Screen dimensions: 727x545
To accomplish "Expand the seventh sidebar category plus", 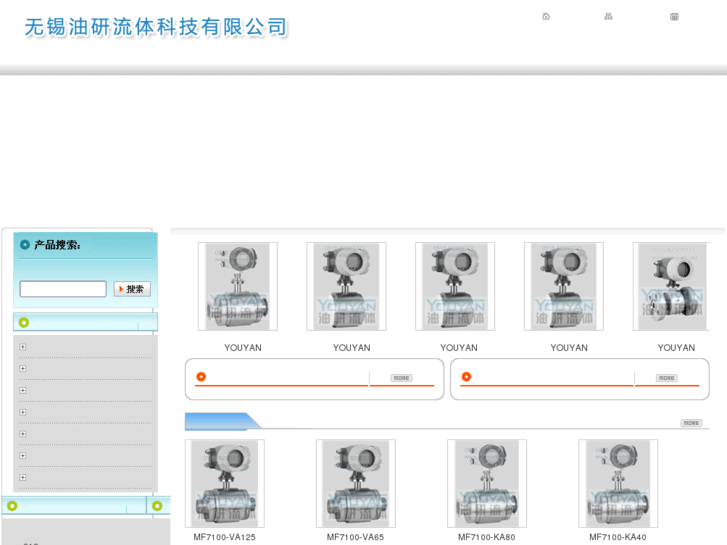I will tap(23, 478).
